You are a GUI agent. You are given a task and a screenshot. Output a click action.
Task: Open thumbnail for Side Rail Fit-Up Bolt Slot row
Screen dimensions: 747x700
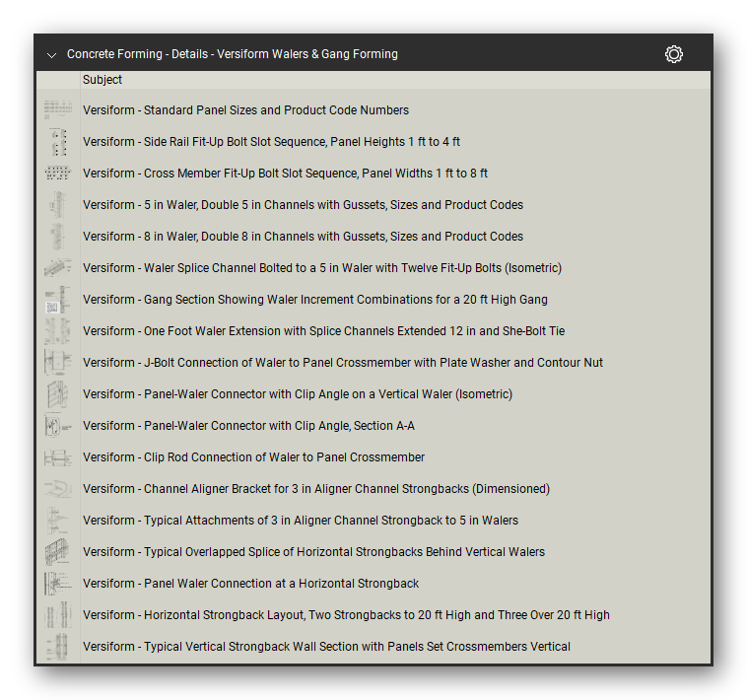[x=58, y=142]
